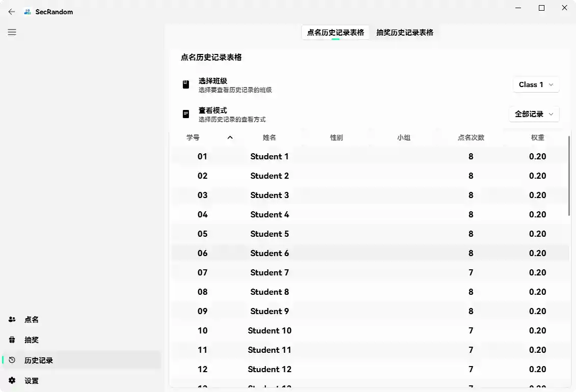Click the SecRandom logo icon
Viewport: 576px width, 392px height.
[x=31, y=11]
